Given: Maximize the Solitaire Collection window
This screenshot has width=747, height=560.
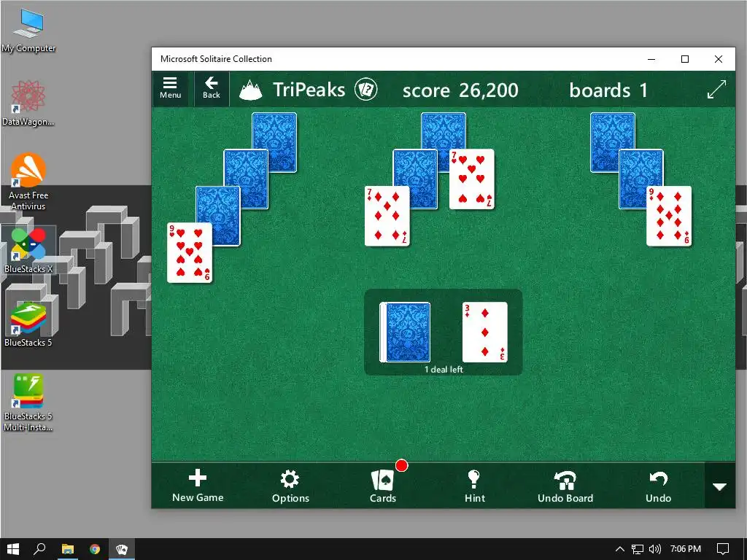Looking at the screenshot, I should click(684, 59).
